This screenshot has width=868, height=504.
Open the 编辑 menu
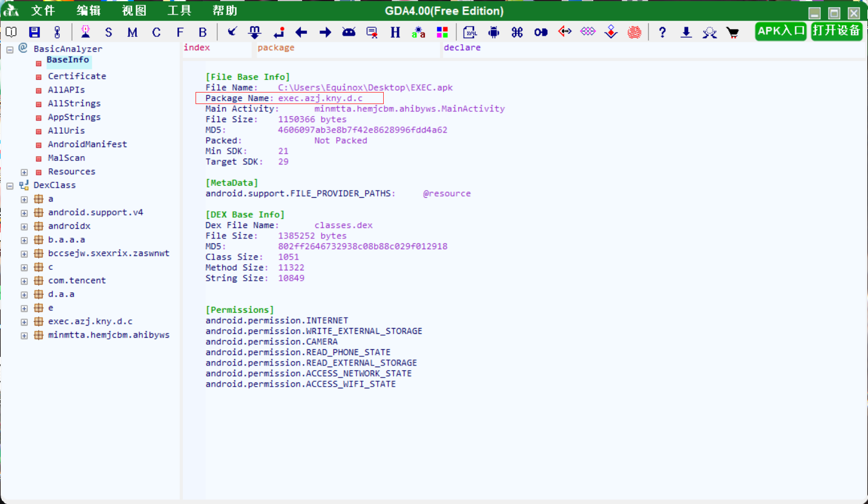(x=89, y=11)
